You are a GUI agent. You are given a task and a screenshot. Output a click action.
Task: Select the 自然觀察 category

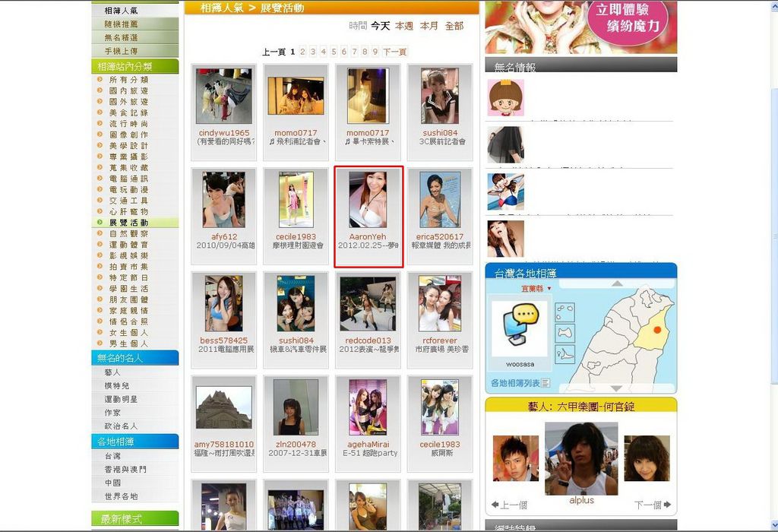point(128,233)
